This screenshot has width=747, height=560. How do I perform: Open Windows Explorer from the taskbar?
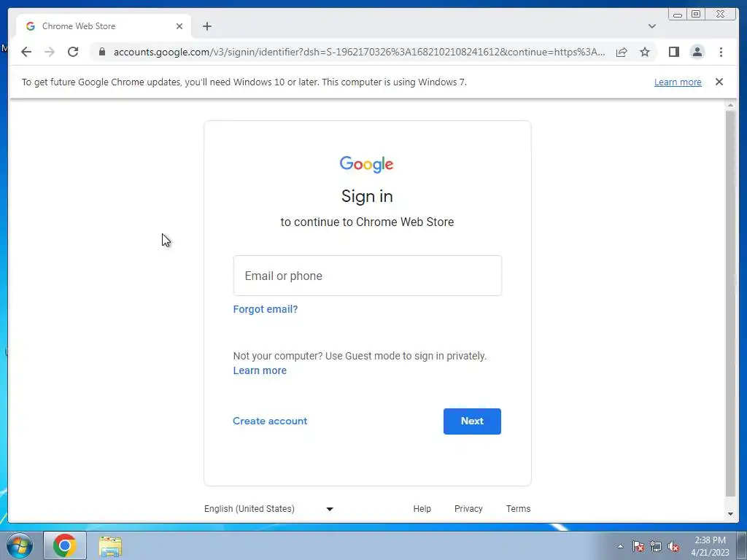click(x=110, y=545)
